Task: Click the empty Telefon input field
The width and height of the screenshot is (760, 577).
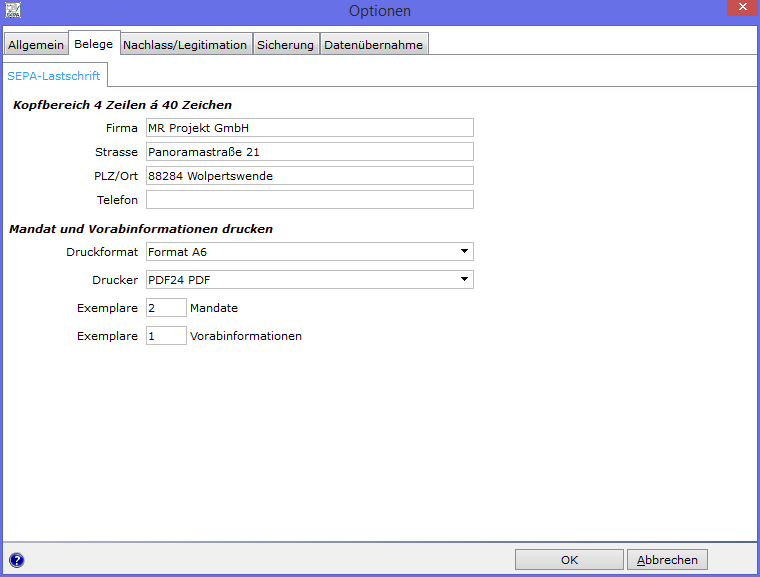Action: pyautogui.click(x=310, y=200)
